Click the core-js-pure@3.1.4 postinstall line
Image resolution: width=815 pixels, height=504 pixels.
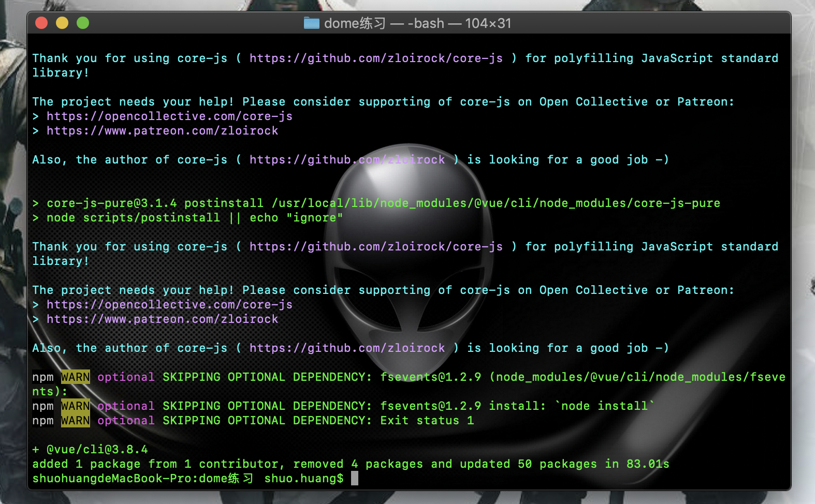(376, 203)
